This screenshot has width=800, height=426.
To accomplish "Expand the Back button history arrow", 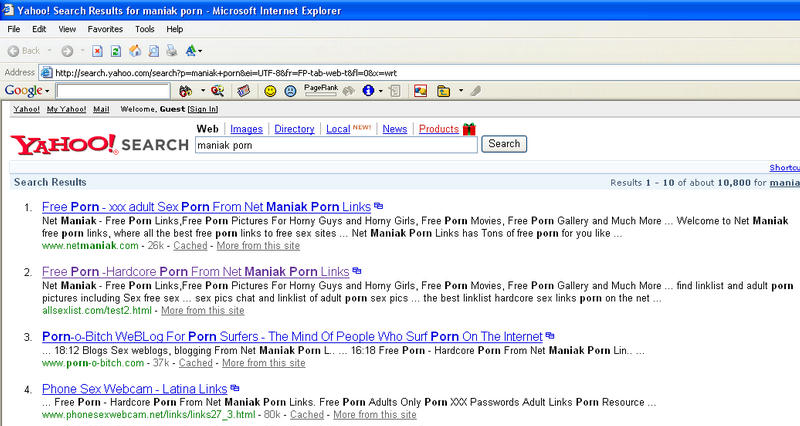I will (x=49, y=50).
